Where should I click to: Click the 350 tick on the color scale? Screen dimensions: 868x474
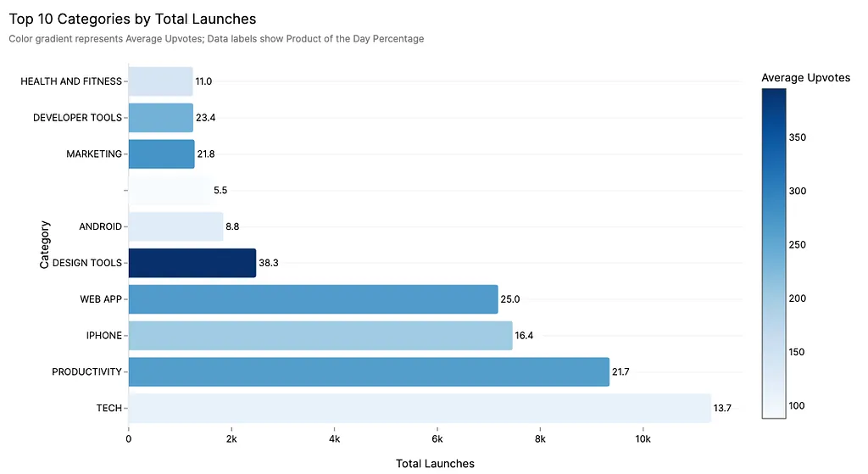[797, 137]
